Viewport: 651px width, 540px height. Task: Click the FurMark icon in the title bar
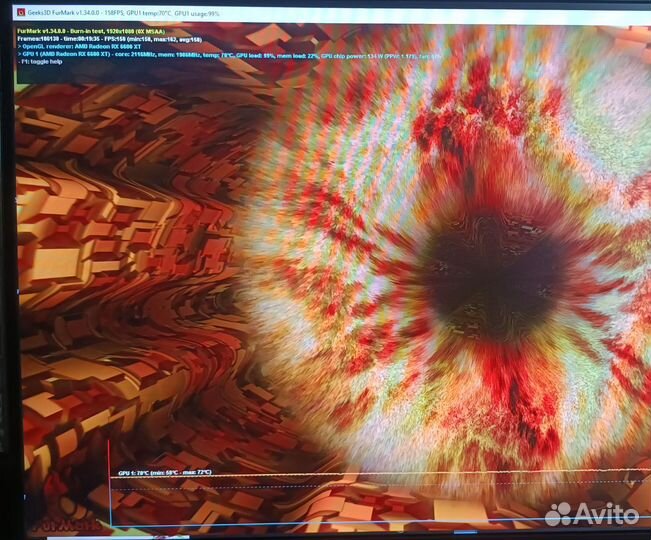pyautogui.click(x=20, y=12)
